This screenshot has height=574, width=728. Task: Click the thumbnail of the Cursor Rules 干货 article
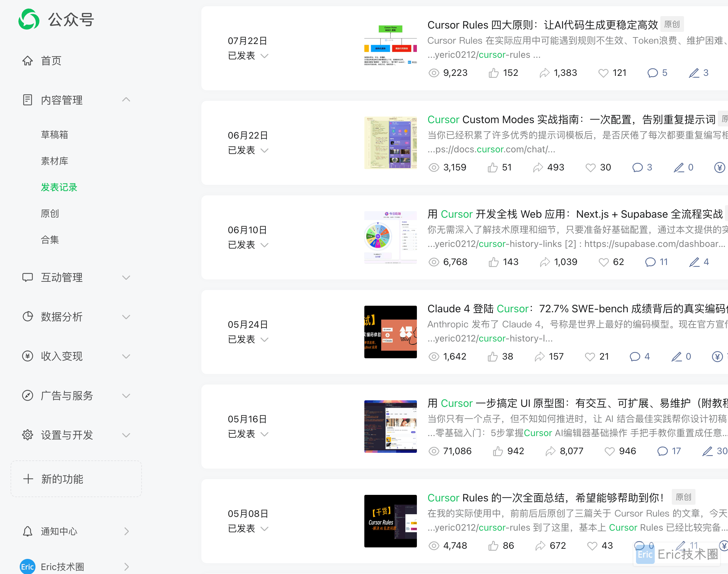pos(390,521)
